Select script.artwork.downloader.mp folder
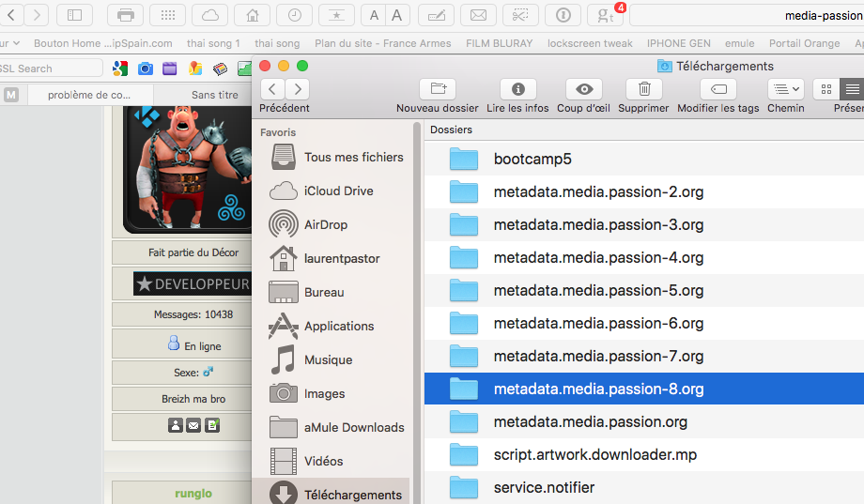The height and width of the screenshot is (504, 864). tap(594, 454)
